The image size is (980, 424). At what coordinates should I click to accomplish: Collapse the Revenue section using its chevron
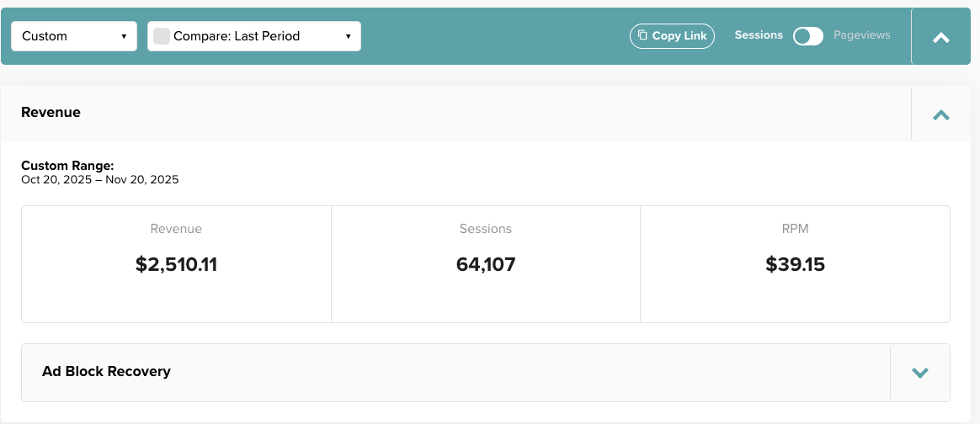941,114
